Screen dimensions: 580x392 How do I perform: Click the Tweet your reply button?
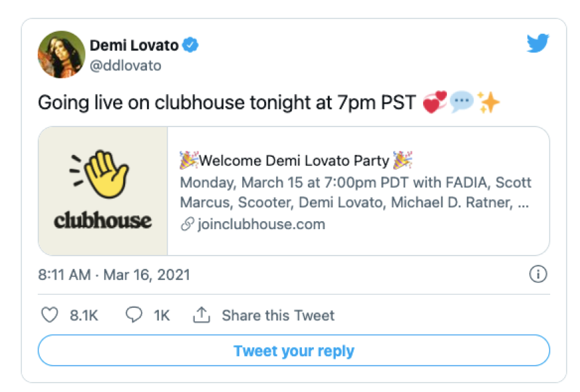pyautogui.click(x=294, y=351)
